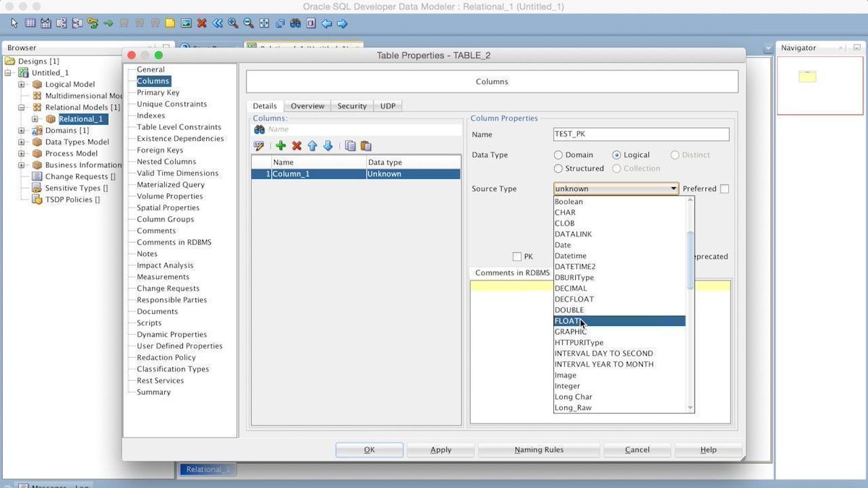
Task: Switch to the UDP tab
Action: 388,106
